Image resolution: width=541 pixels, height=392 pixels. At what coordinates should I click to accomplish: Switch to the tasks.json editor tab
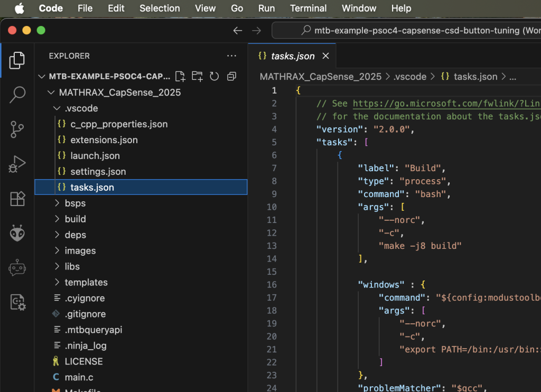293,56
